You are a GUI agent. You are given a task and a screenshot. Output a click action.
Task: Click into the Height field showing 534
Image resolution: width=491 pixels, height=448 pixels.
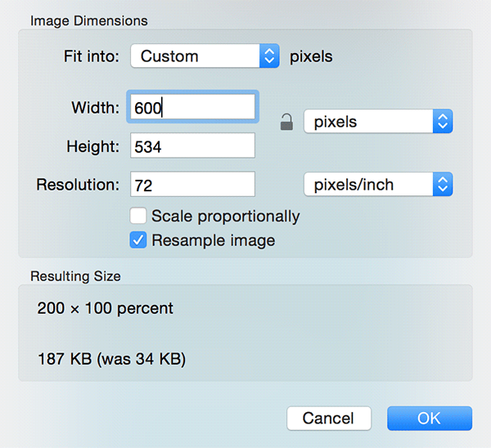(192, 146)
